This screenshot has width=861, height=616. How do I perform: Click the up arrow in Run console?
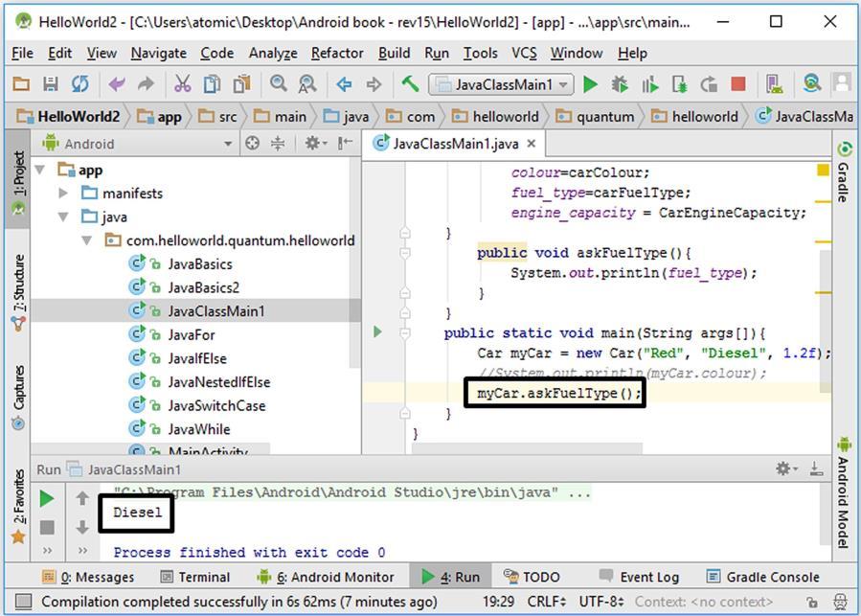[82, 498]
